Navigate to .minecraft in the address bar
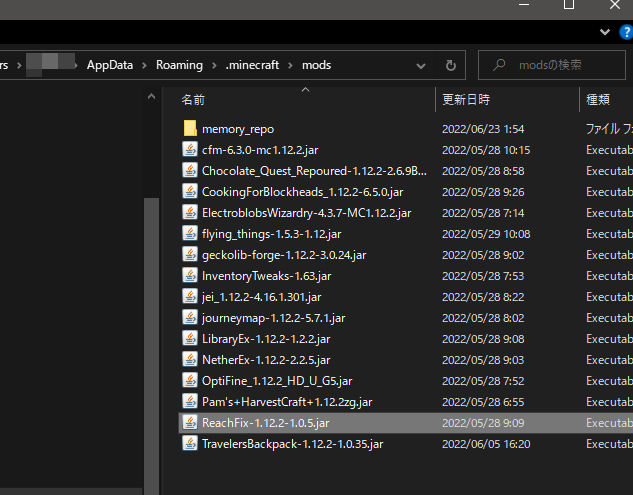The width and height of the screenshot is (633, 495). (252, 65)
